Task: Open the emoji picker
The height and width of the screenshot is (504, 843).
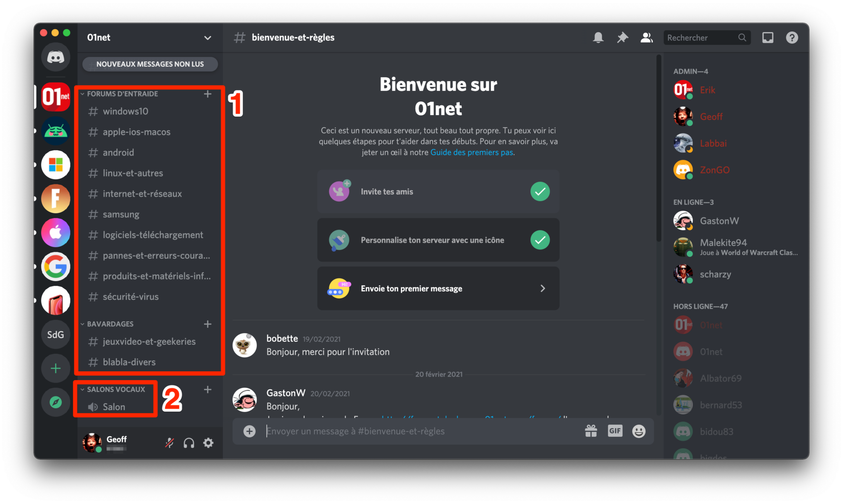Action: coord(639,431)
